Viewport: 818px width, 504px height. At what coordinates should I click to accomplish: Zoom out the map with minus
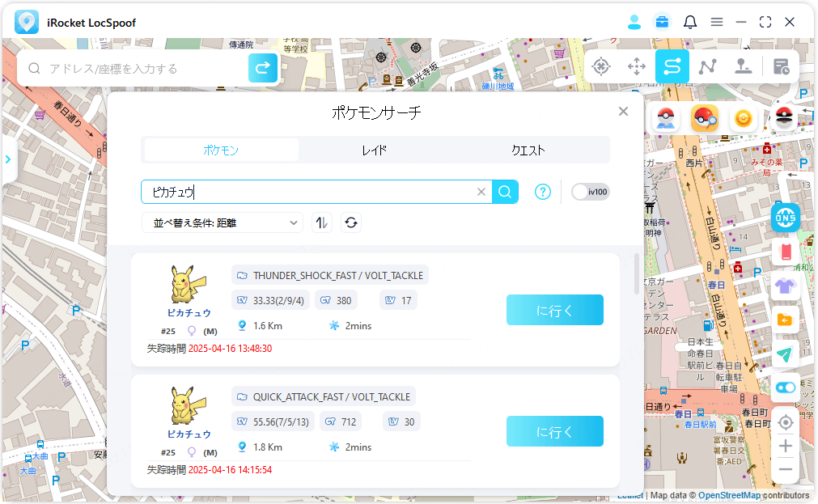tap(785, 469)
